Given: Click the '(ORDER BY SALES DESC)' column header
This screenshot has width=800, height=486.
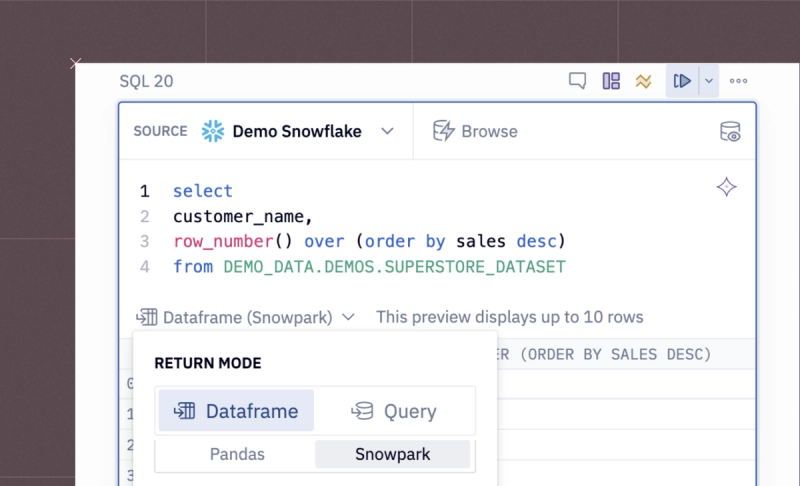Looking at the screenshot, I should (615, 354).
